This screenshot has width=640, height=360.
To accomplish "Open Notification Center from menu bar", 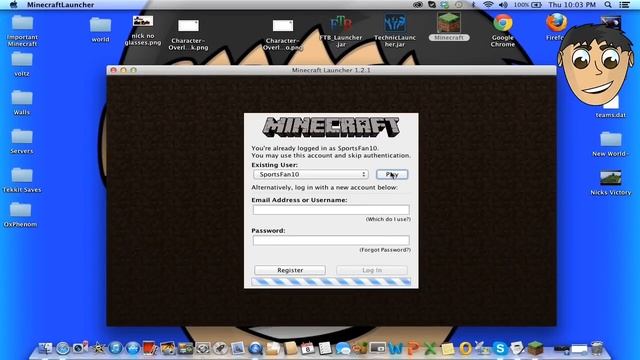I will [624, 4].
